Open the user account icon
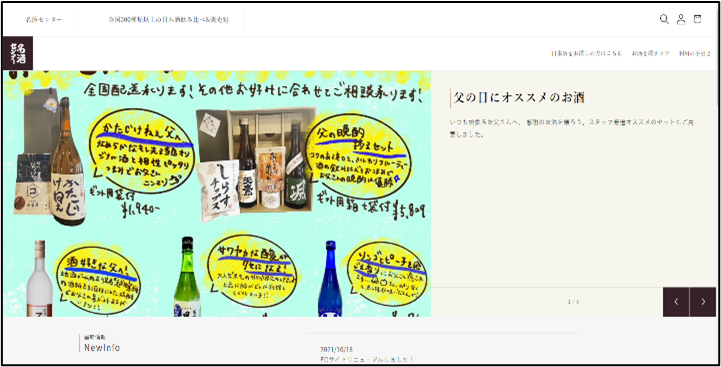 (x=681, y=19)
